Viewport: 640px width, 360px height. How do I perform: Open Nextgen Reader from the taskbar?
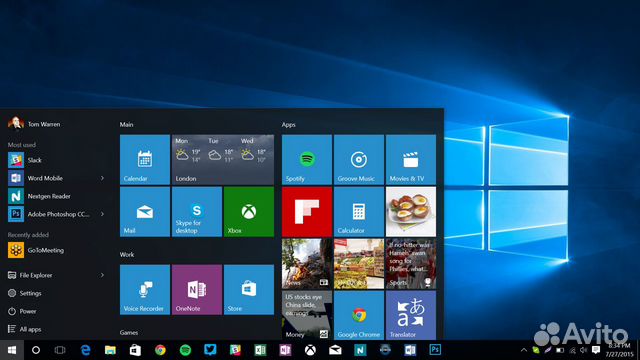(x=360, y=350)
